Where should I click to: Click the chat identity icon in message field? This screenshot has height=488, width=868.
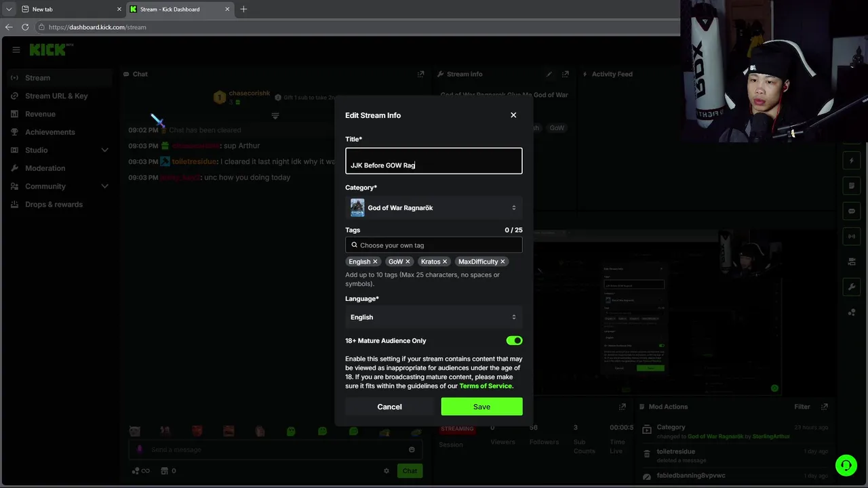pyautogui.click(x=140, y=449)
